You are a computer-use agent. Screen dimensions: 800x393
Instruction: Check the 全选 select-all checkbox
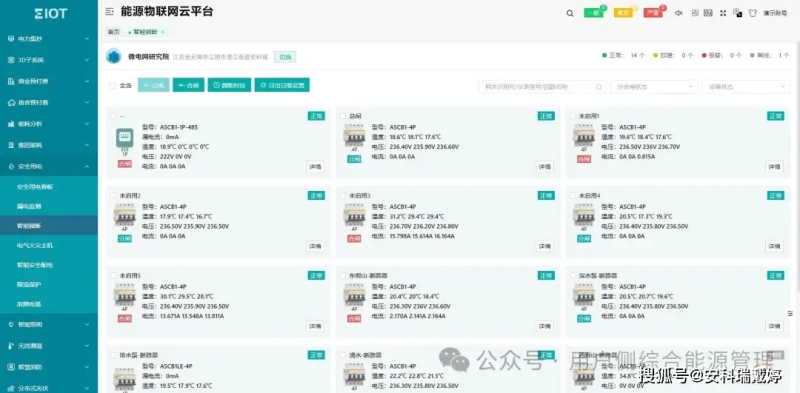pos(112,85)
